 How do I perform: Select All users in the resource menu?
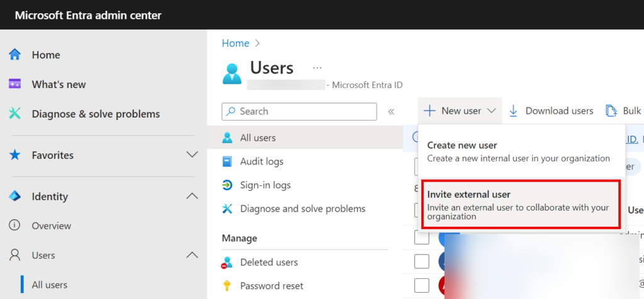258,138
